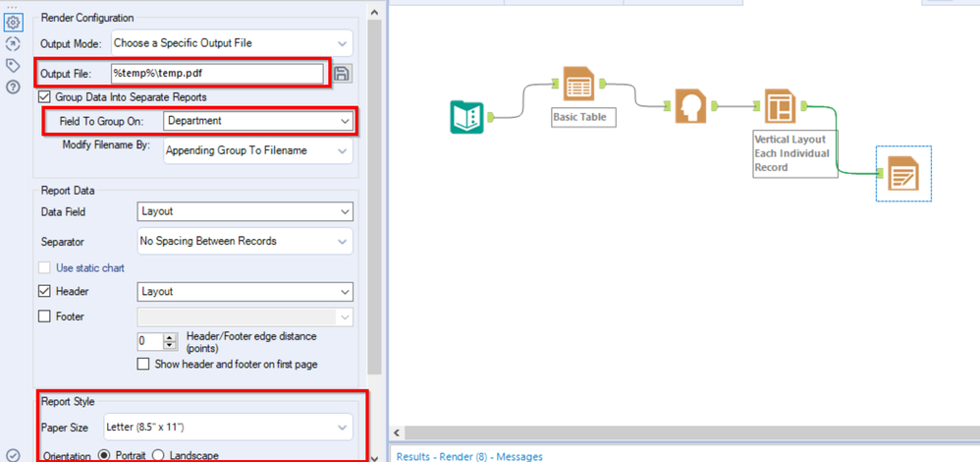Toggle Group Data Into Separate Reports checkbox
Screen dimensions: 980x462
(45, 97)
